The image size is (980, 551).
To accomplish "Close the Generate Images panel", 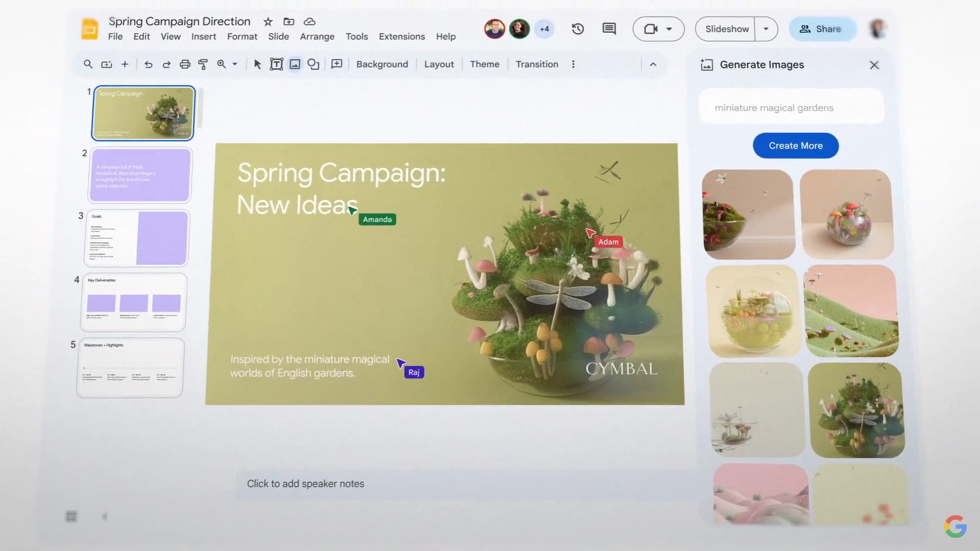I will [874, 65].
